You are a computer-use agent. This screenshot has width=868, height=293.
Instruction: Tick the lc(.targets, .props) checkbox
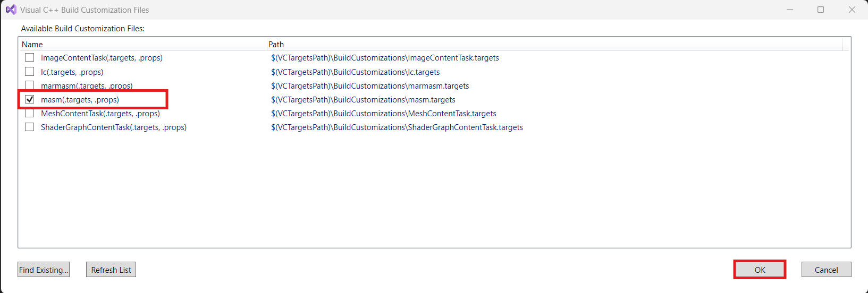[x=30, y=72]
